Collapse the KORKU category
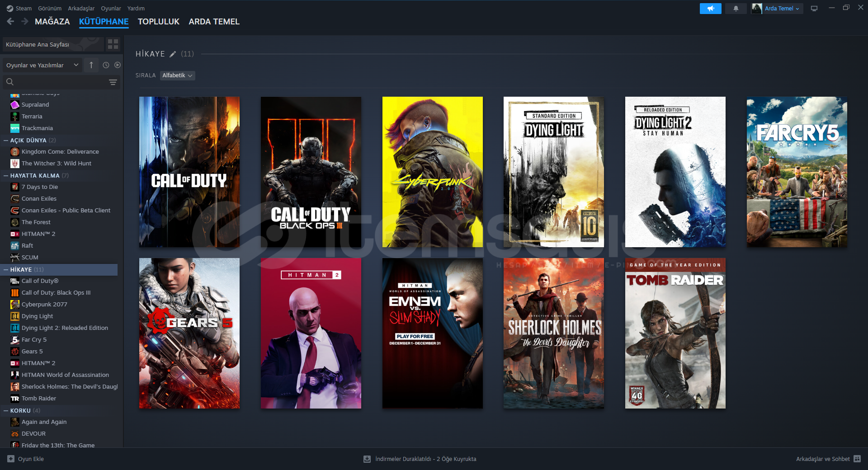 tap(6, 410)
